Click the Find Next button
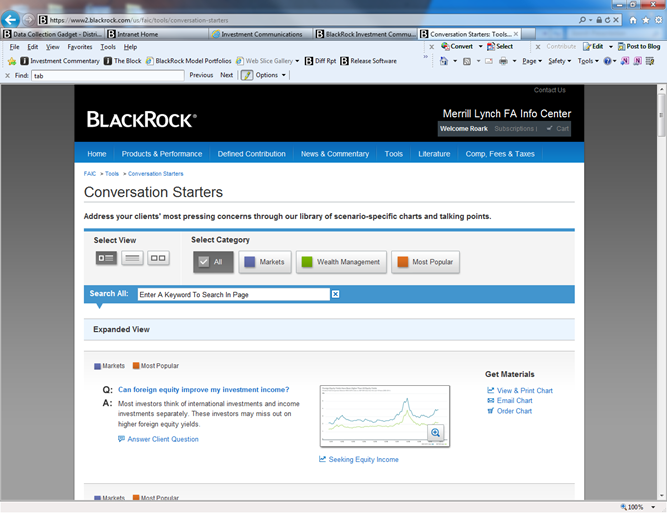 coord(226,75)
